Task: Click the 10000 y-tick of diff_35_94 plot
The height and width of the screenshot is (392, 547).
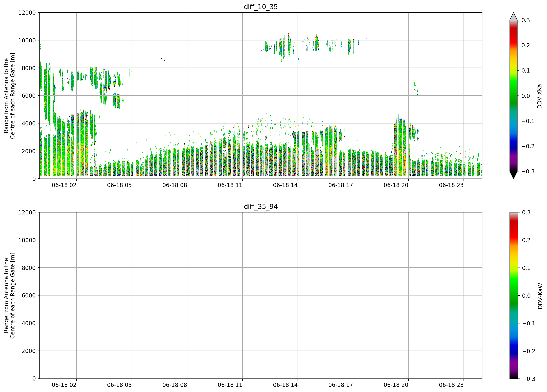Action: click(x=27, y=240)
